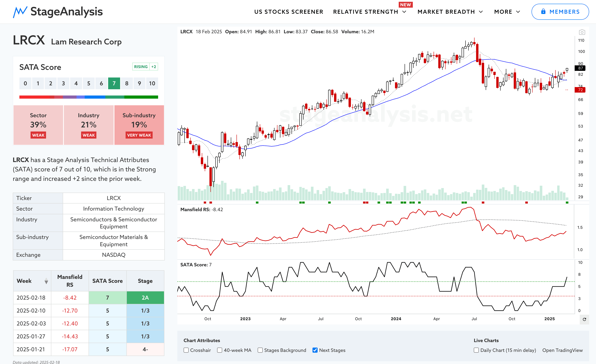596x364 pixels.
Task: Click Mansfield RS value -14.43
Action: tap(70, 336)
